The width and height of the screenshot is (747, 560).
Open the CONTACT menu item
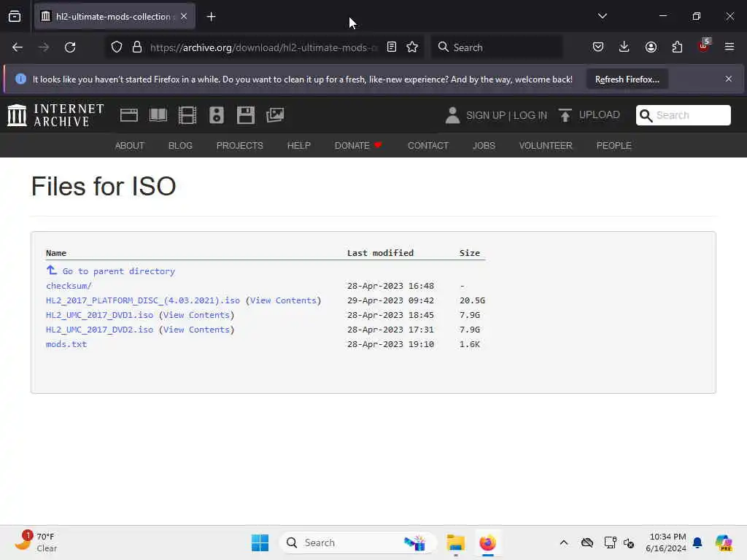coord(427,146)
